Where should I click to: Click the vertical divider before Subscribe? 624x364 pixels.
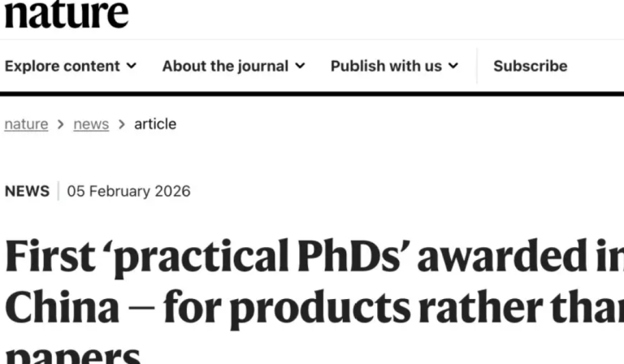[x=477, y=66]
